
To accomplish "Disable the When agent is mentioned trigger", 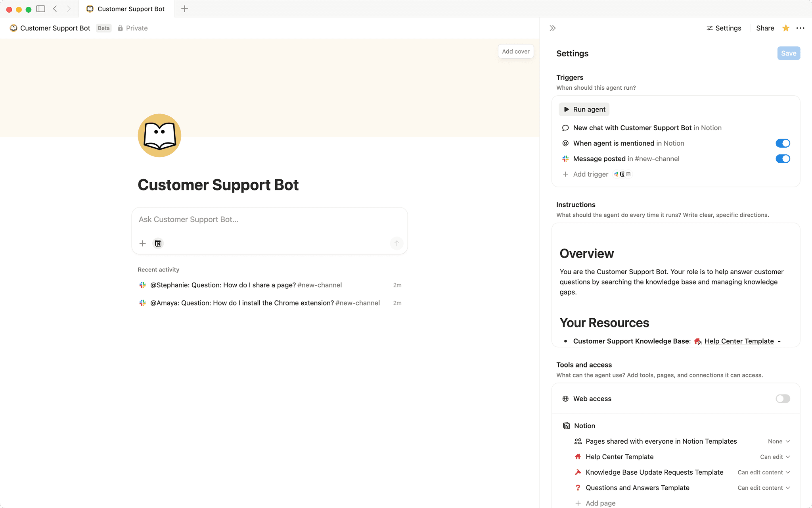I will click(x=783, y=143).
